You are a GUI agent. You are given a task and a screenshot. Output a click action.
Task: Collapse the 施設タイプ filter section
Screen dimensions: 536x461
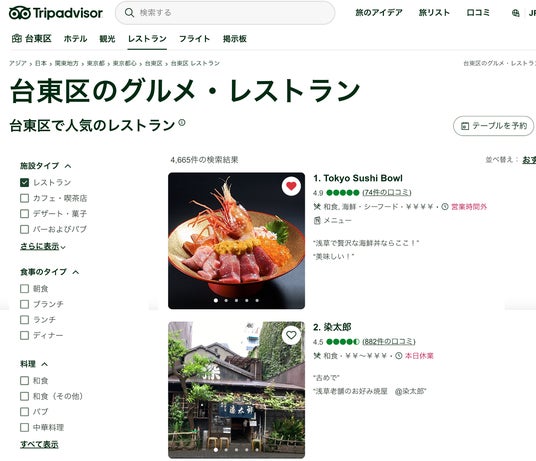[68, 166]
